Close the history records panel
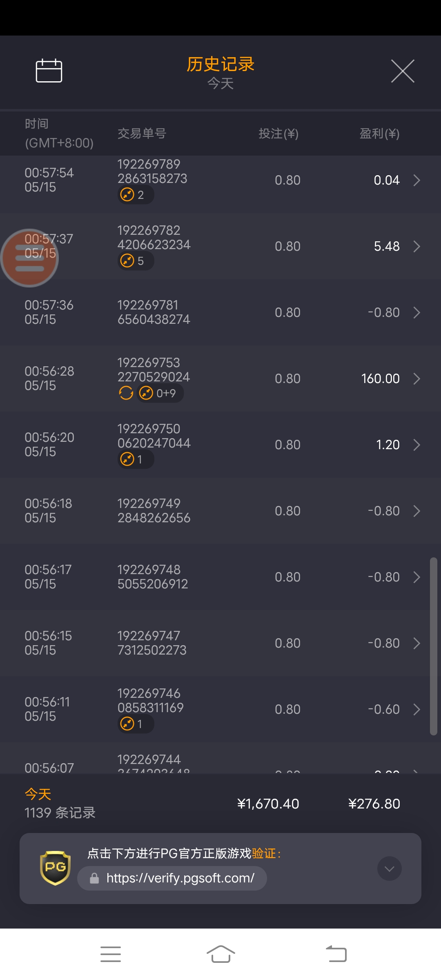Screen dimensions: 441x980 tap(403, 71)
